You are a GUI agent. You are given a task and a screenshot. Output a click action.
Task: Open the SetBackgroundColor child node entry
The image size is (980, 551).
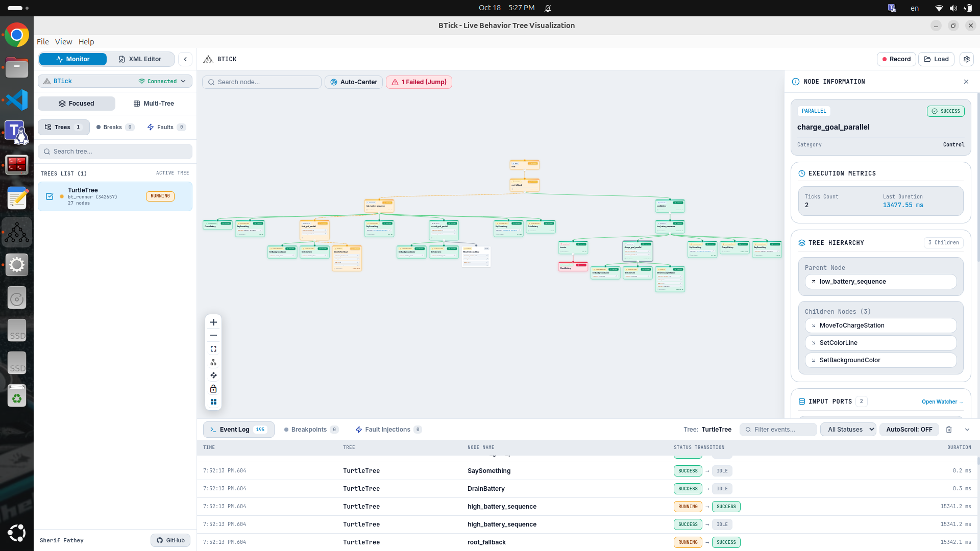coord(880,360)
